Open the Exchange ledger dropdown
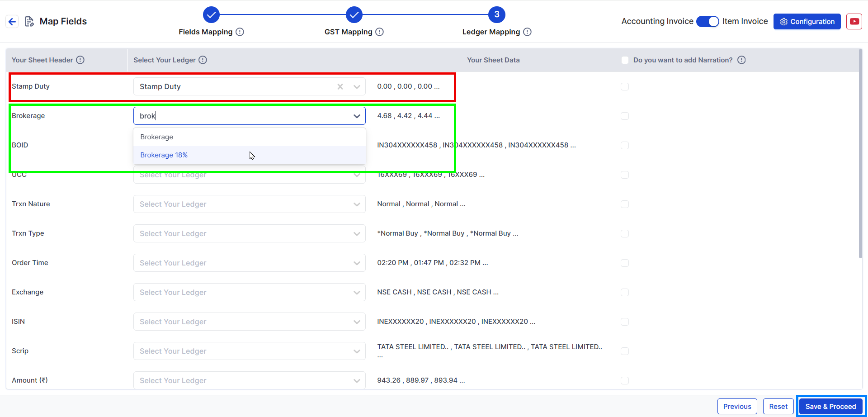 tap(357, 293)
